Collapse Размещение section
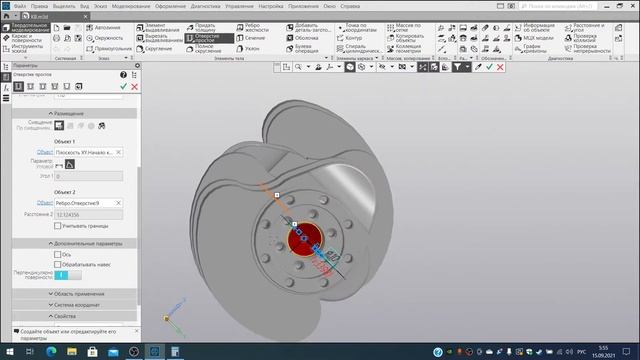The width and height of the screenshot is (640, 360). pos(74,113)
